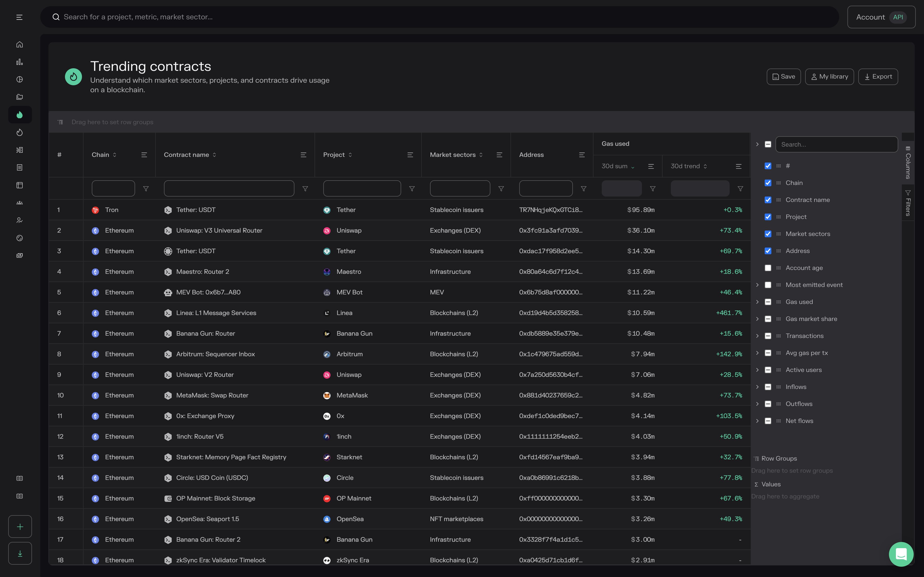Enable the Account age column checkbox
Screen dimensions: 924x577
pos(768,268)
